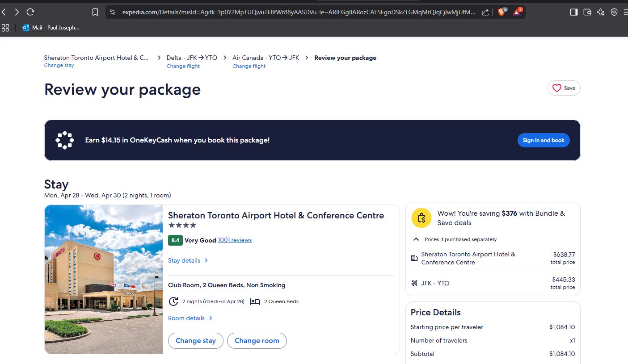Open the Delta JFK to YTO breadcrumb
Image resolution: width=628 pixels, height=364 pixels.
(x=192, y=58)
